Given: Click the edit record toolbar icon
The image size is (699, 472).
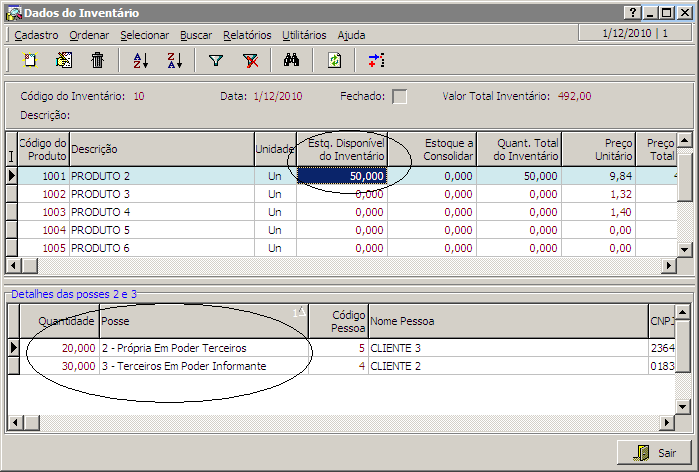Looking at the screenshot, I should click(64, 60).
